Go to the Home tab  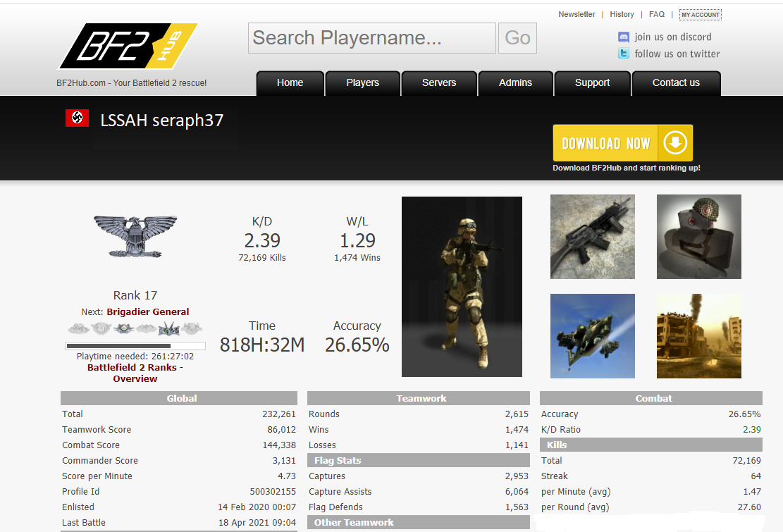click(290, 83)
